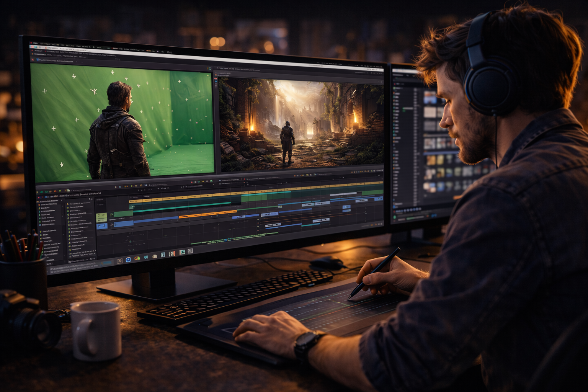The image size is (588, 392).
Task: Click the grey icon at dock's right end
Action: click(x=190, y=251)
